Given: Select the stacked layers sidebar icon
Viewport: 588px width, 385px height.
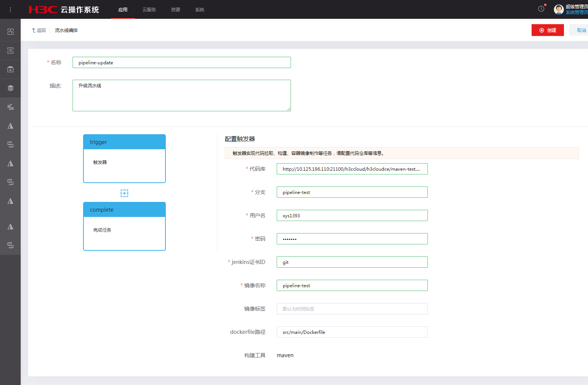Looking at the screenshot, I should (x=11, y=88).
